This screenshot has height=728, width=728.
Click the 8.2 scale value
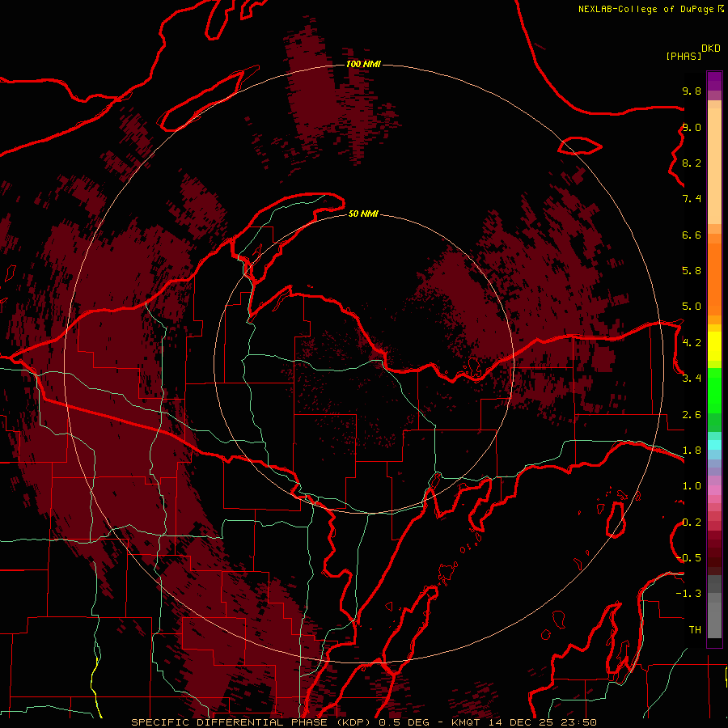[x=692, y=163]
